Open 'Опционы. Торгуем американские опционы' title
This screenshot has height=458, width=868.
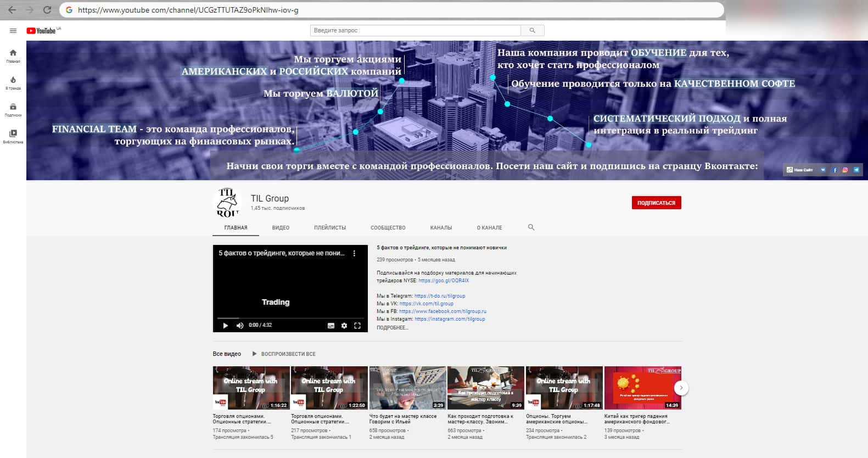(557, 419)
